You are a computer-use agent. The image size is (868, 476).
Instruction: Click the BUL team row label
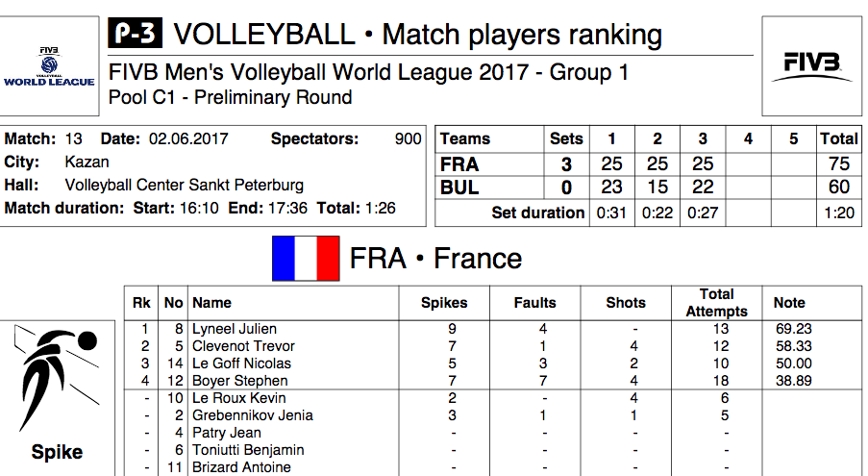coord(459,188)
